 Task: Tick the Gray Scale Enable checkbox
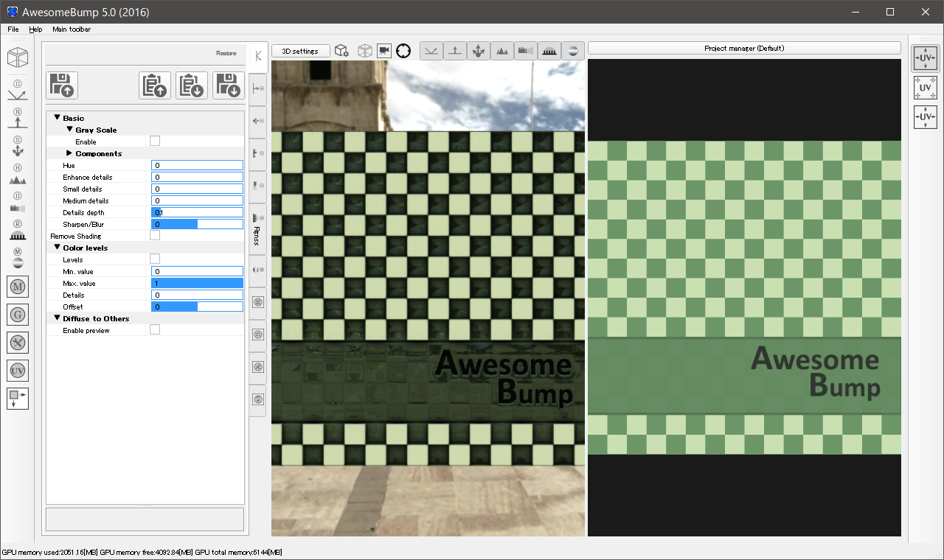[155, 141]
